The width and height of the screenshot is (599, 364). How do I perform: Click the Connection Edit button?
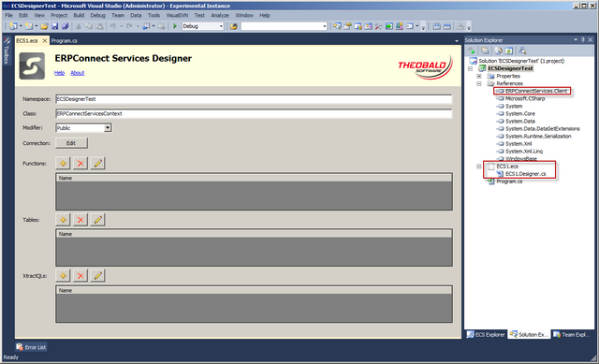click(71, 143)
